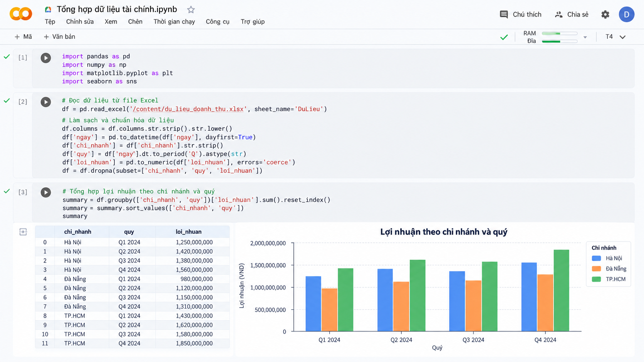Click the notebook title text
644x362 pixels.
pos(117,9)
